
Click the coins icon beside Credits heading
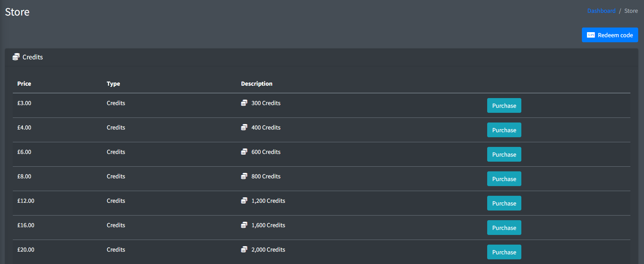tap(16, 57)
